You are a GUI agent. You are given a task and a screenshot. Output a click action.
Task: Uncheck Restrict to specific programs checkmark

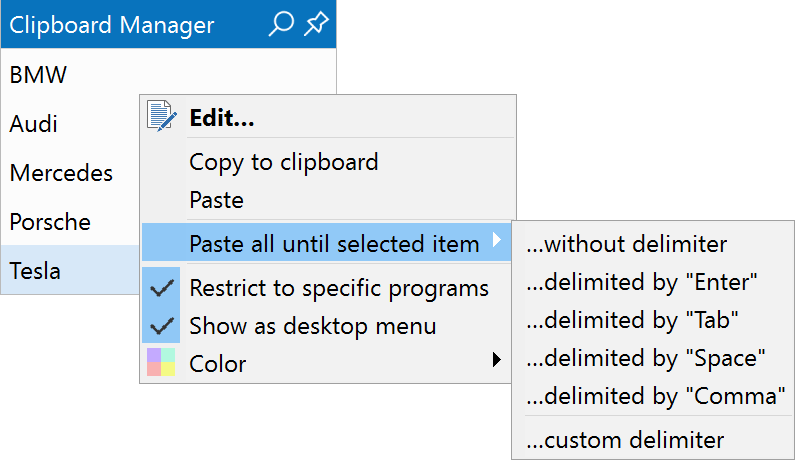[161, 288]
